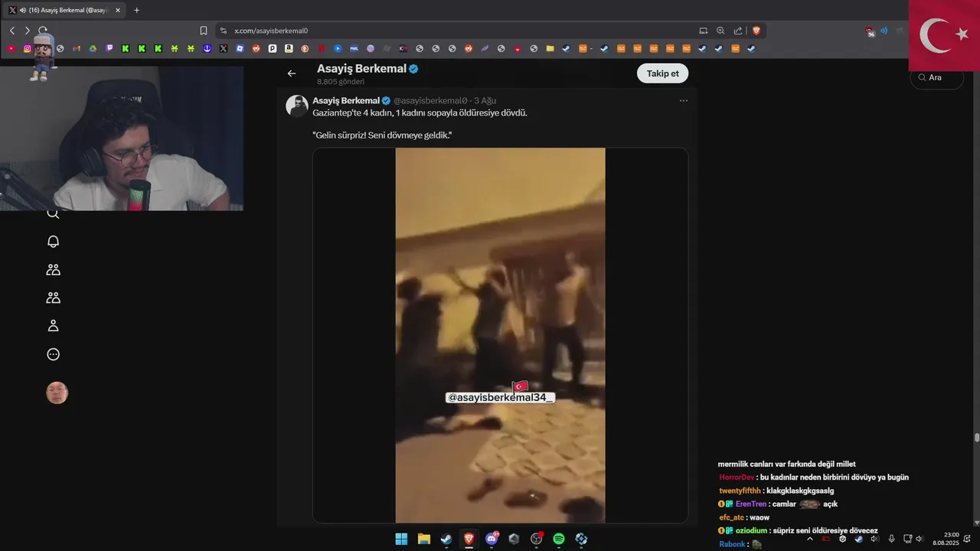The image size is (980, 551).
Task: Open the YouTube bookmark
Action: coord(11,48)
